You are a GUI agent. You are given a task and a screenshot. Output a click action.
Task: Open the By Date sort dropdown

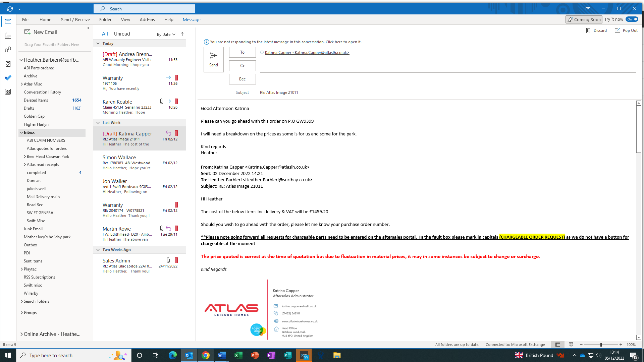pyautogui.click(x=166, y=35)
